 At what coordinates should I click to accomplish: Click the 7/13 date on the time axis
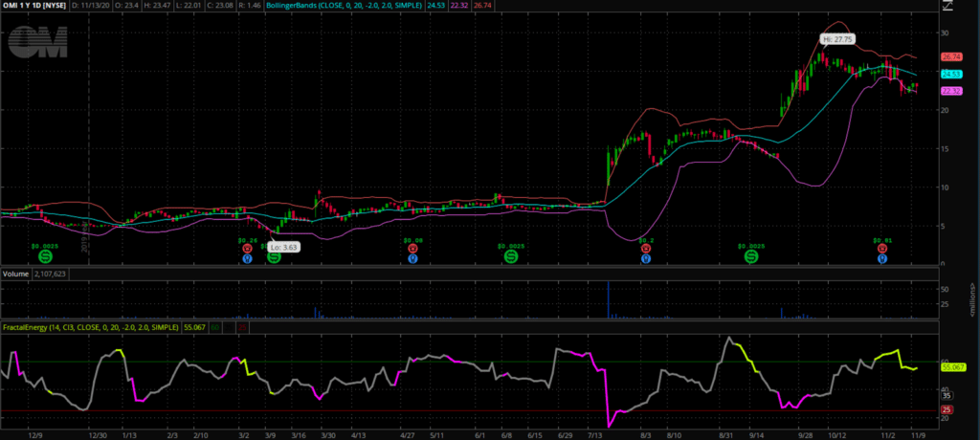pyautogui.click(x=595, y=434)
